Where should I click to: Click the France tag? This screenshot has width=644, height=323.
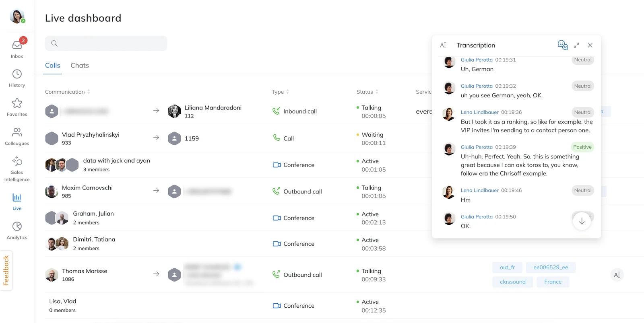click(x=553, y=282)
